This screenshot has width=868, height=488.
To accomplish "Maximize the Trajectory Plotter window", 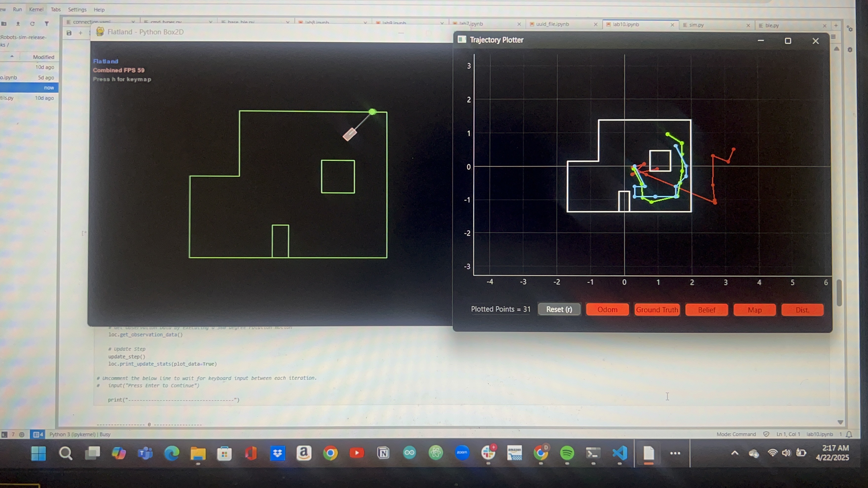I will pos(788,41).
